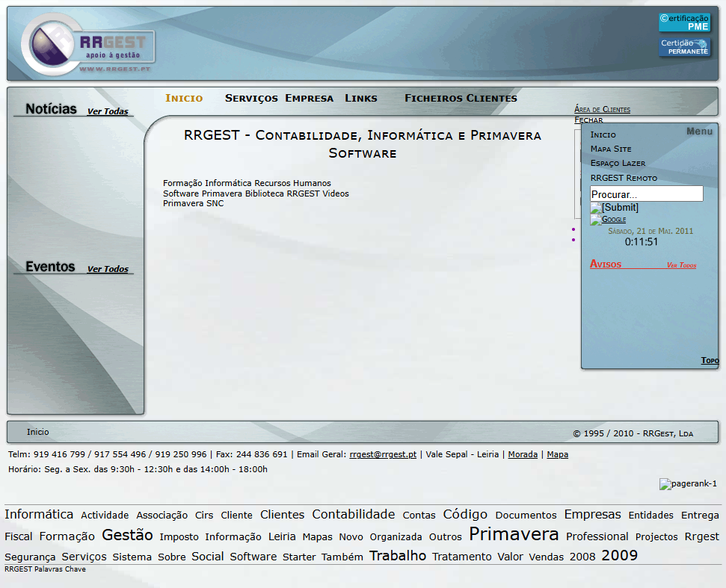This screenshot has height=588, width=726.
Task: Click the search Submit image button
Action: click(x=615, y=208)
